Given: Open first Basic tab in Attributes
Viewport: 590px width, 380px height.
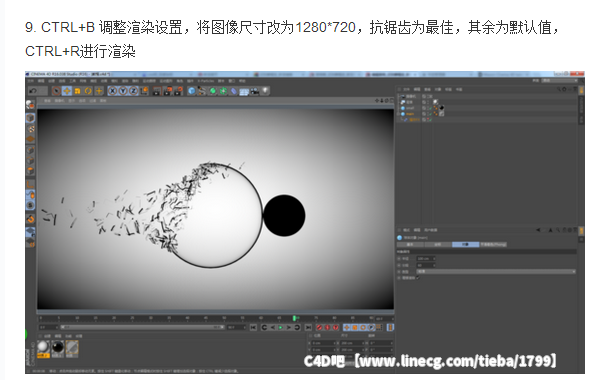Looking at the screenshot, I should pos(411,245).
